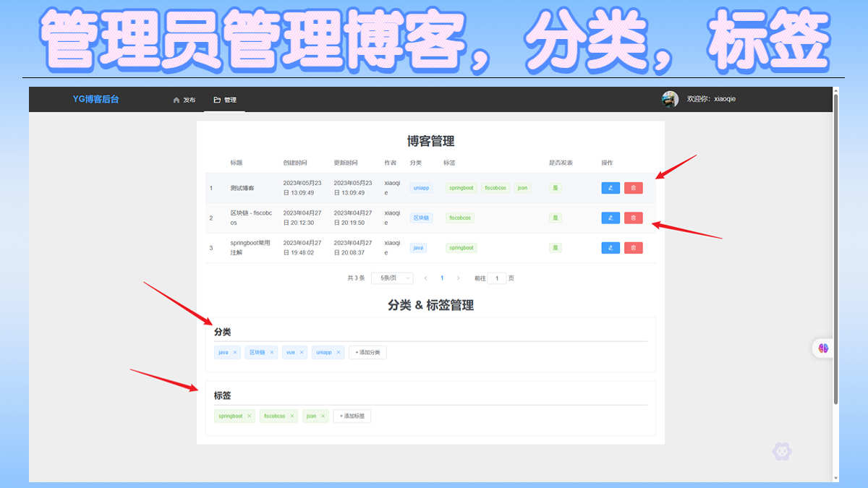Click the fiscobcos tag in row 2
Screen dimensions: 868x488
coord(460,218)
